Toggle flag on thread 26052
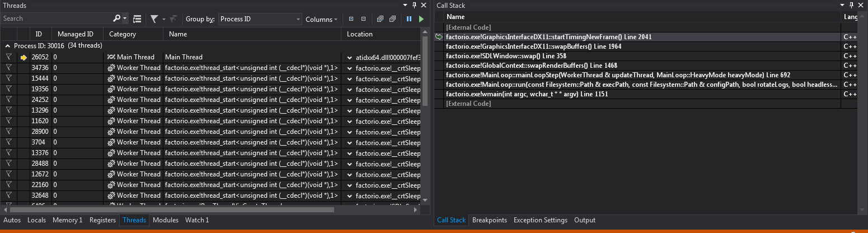868x233 pixels. (8, 57)
